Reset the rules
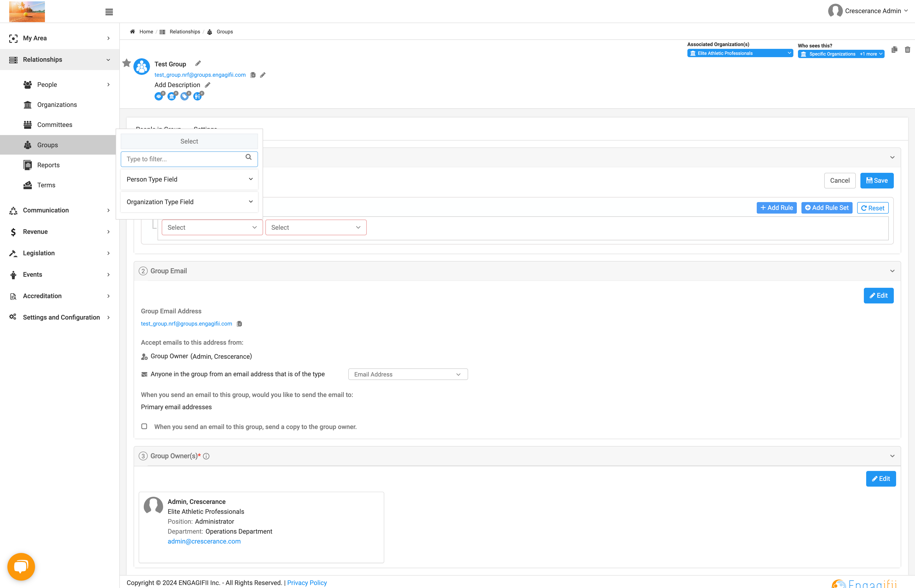The image size is (915, 588). (x=873, y=208)
